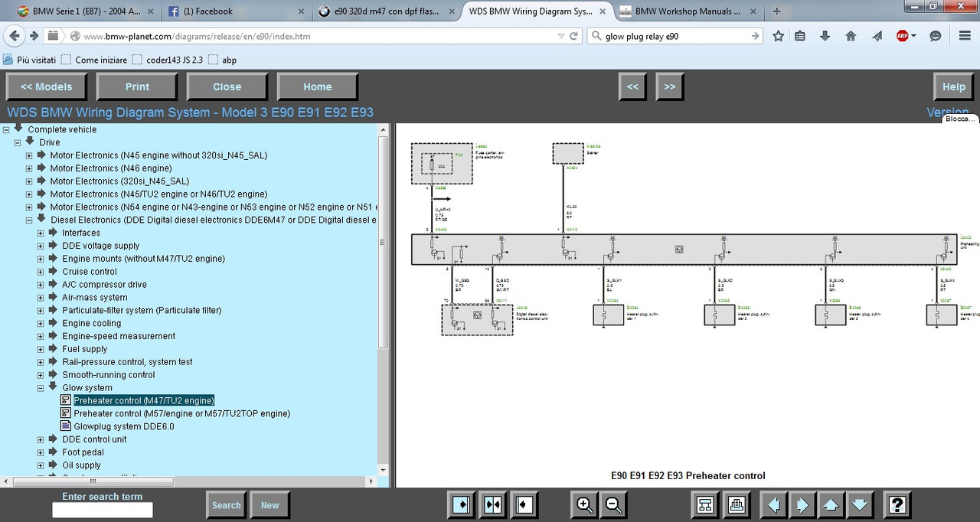Screen dimensions: 980x522
Task: Expand the Interfaces tree node
Action: coord(41,233)
